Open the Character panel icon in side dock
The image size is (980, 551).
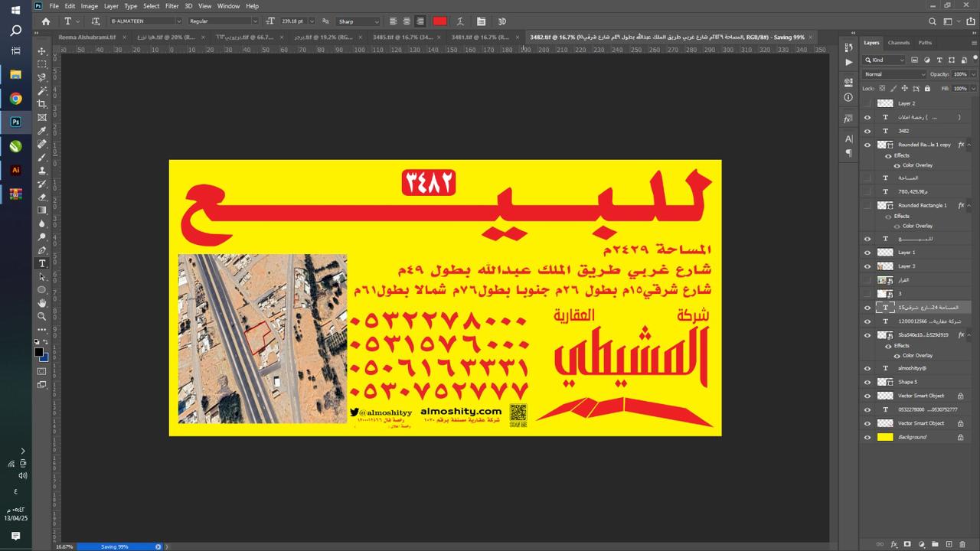pos(848,139)
